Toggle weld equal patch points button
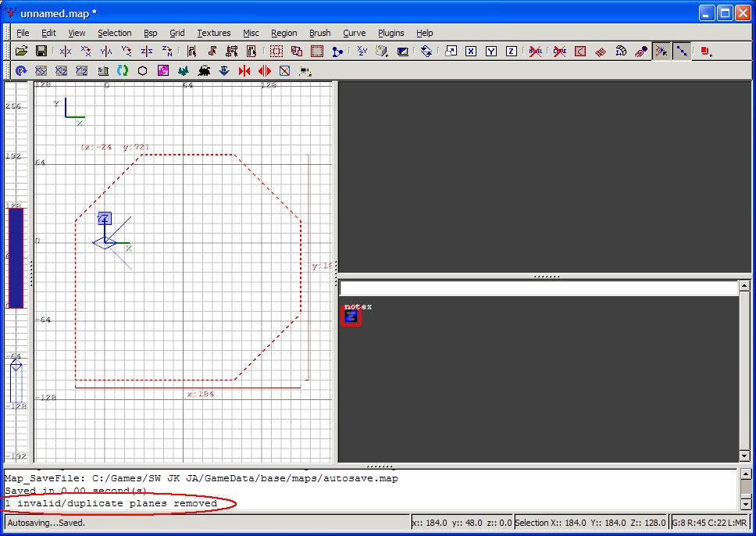756x536 pixels. [x=661, y=51]
